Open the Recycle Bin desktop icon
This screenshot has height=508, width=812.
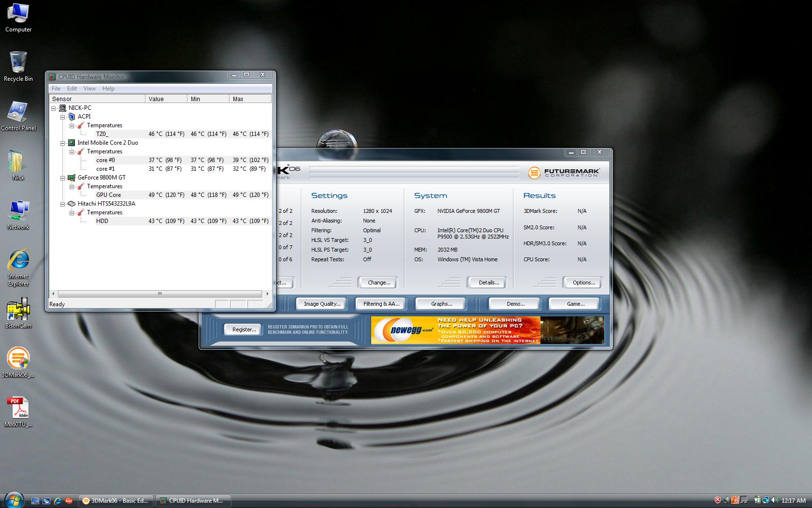[x=18, y=66]
